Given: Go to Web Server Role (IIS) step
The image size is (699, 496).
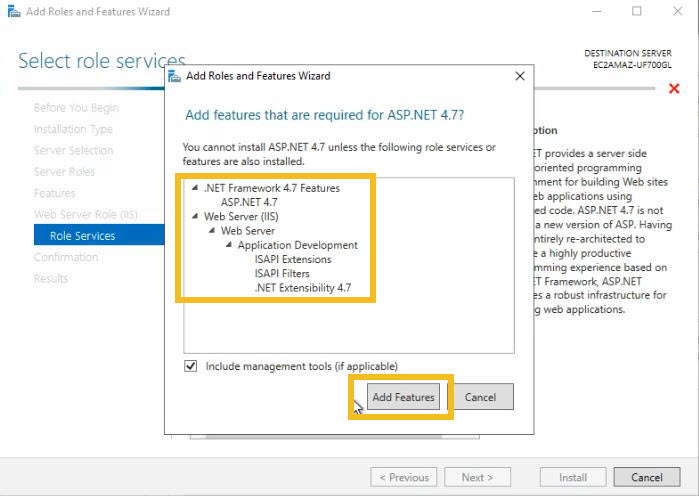Looking at the screenshot, I should click(x=86, y=214).
